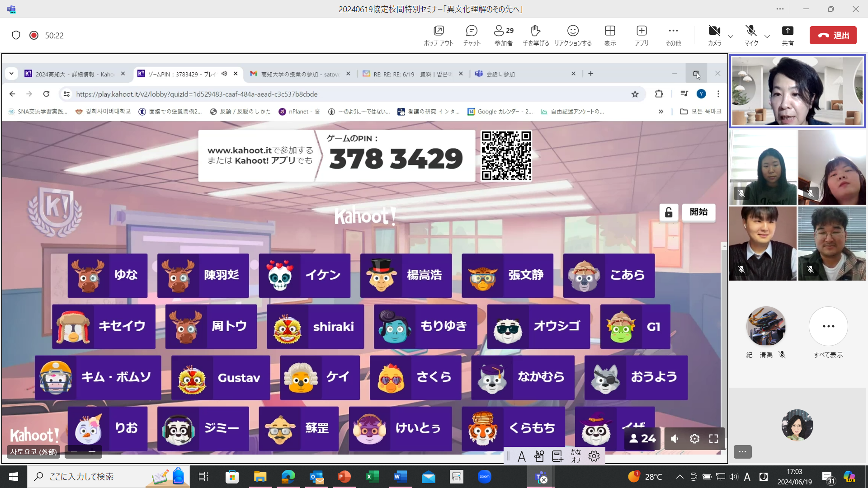The width and height of the screenshot is (868, 488).
Task: Open Zoom from the Windows taskbar
Action: pyautogui.click(x=484, y=476)
